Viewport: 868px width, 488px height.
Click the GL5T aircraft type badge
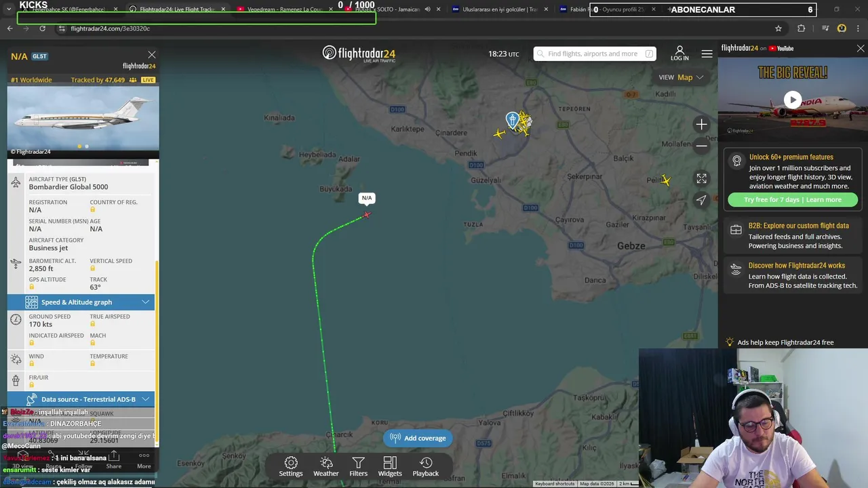pyautogui.click(x=39, y=56)
